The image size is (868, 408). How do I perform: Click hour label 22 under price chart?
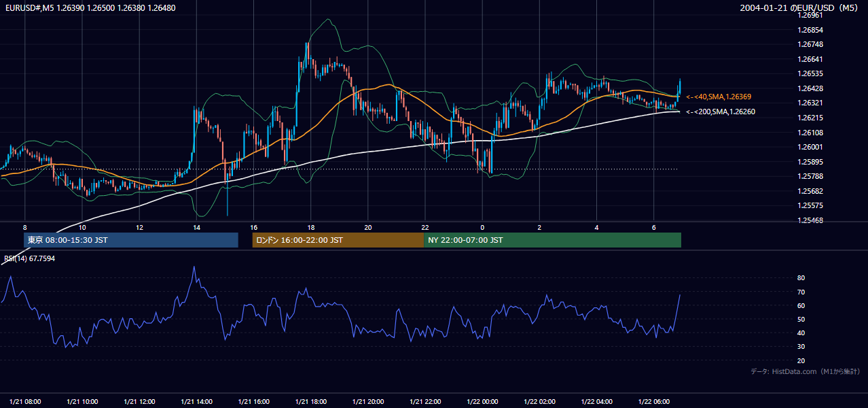point(425,227)
